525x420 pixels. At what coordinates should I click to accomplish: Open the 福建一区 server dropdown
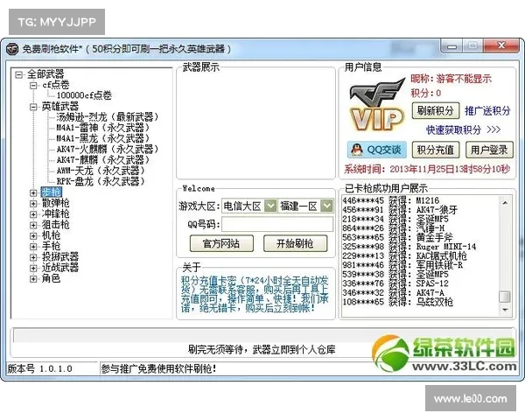tap(326, 206)
